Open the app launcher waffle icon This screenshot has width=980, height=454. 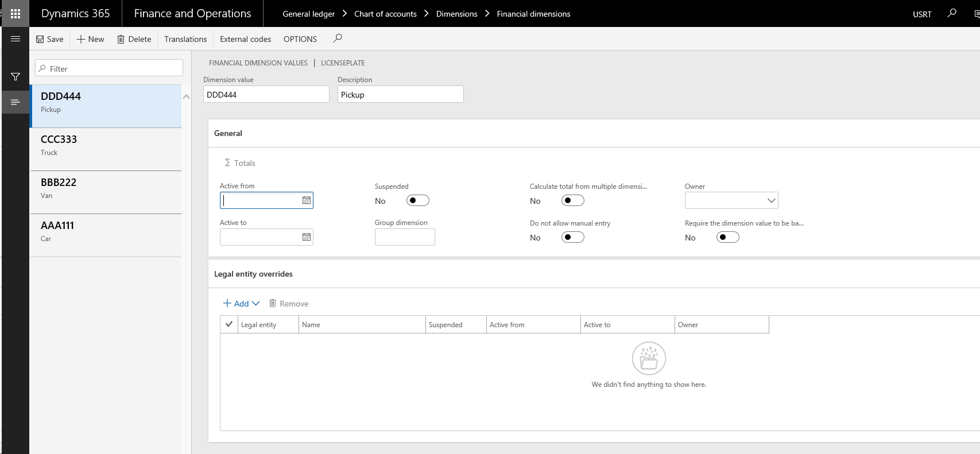point(16,14)
